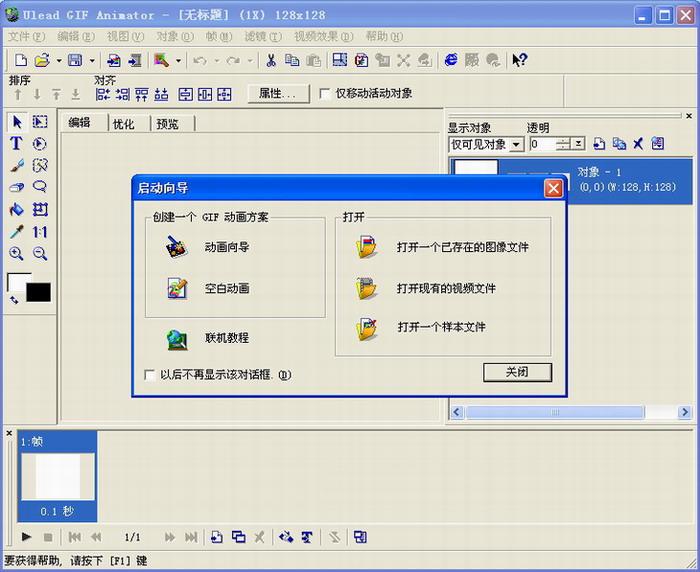700x572 pixels.
Task: Click the '动画向导' label
Action: pos(227,247)
